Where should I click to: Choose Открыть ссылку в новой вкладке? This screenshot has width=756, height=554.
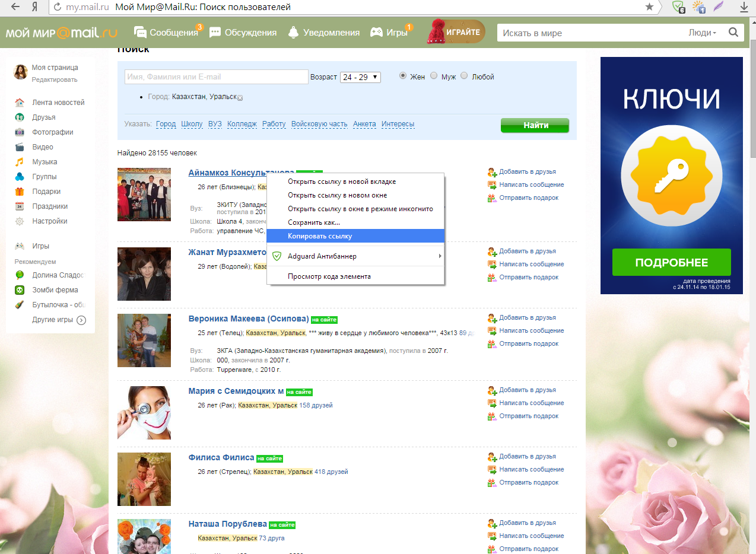[355, 182]
